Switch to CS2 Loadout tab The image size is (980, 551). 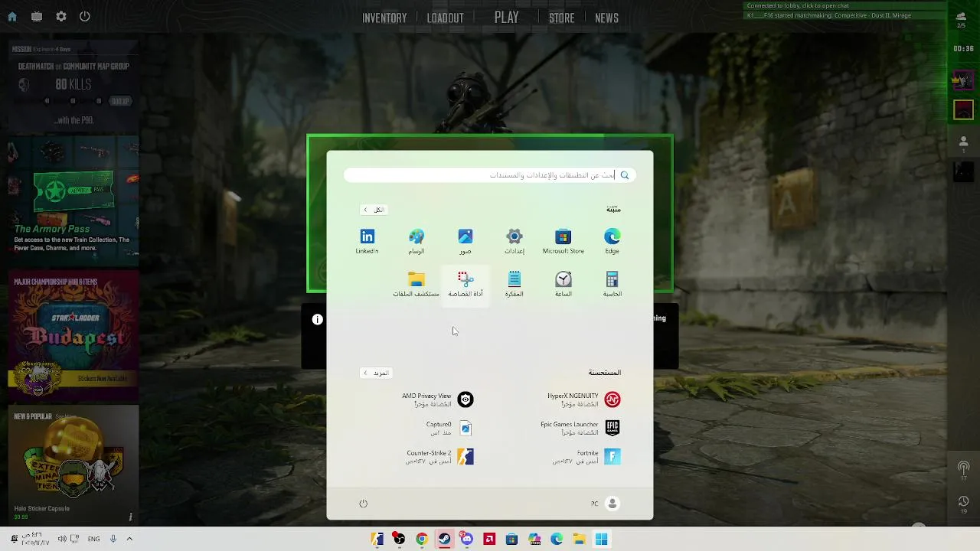pos(446,18)
